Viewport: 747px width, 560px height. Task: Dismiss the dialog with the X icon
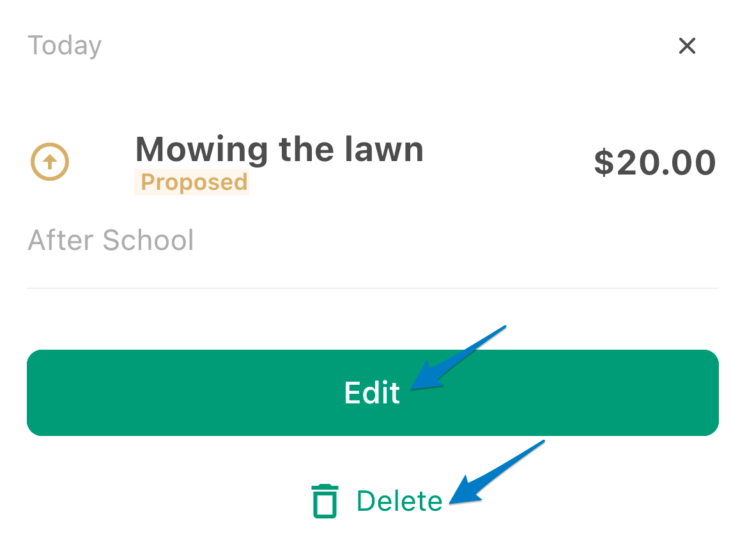click(687, 46)
